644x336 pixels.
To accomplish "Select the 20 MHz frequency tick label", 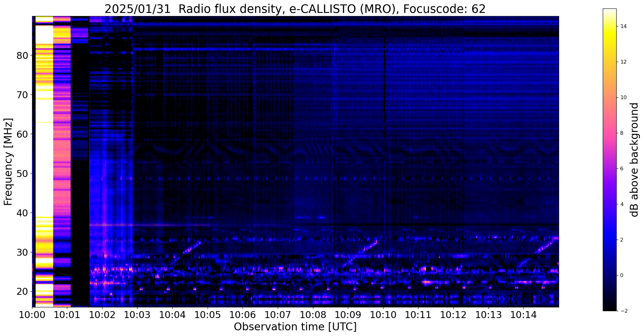I will click(23, 292).
